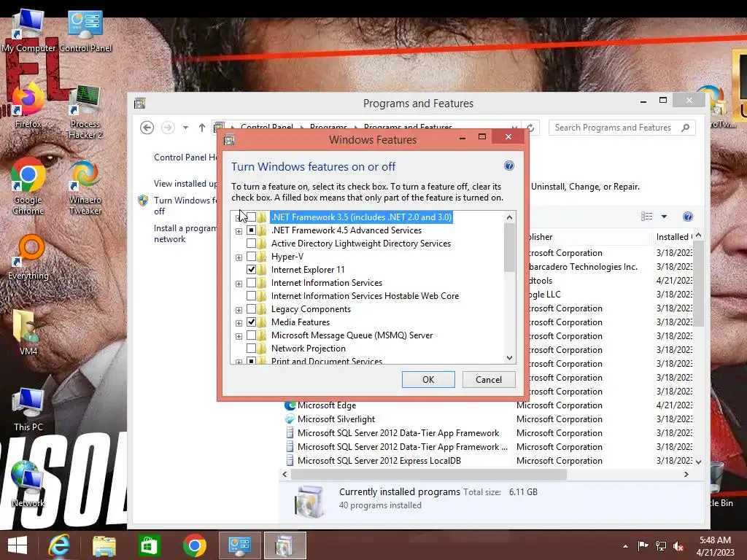
Task: Expand the Media Features node
Action: [x=239, y=323]
